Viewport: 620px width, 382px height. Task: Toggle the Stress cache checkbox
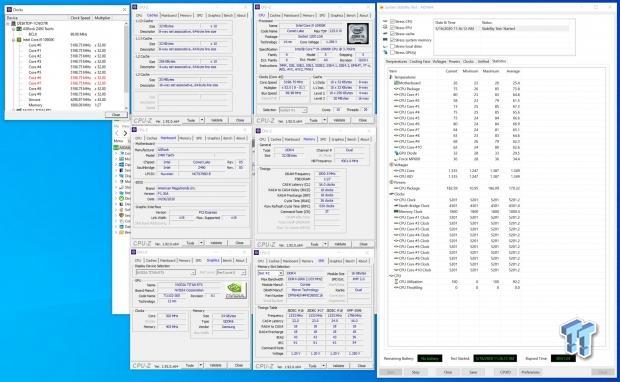click(x=392, y=34)
